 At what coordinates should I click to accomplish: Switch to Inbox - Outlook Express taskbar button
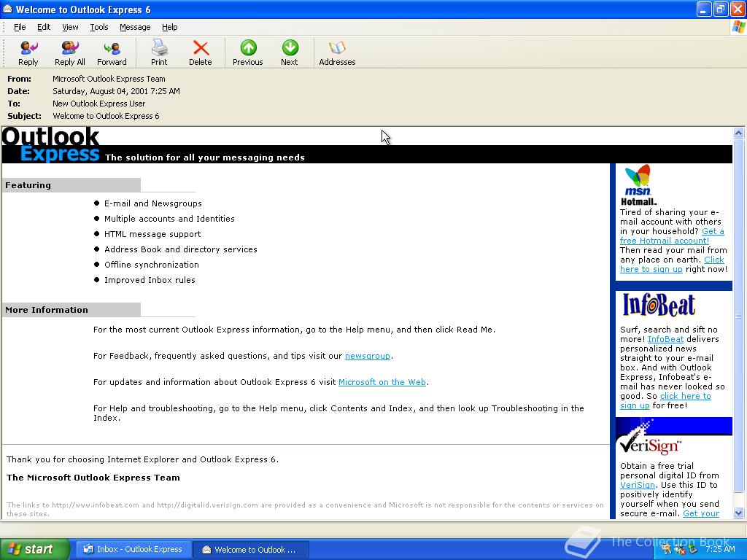(x=133, y=549)
